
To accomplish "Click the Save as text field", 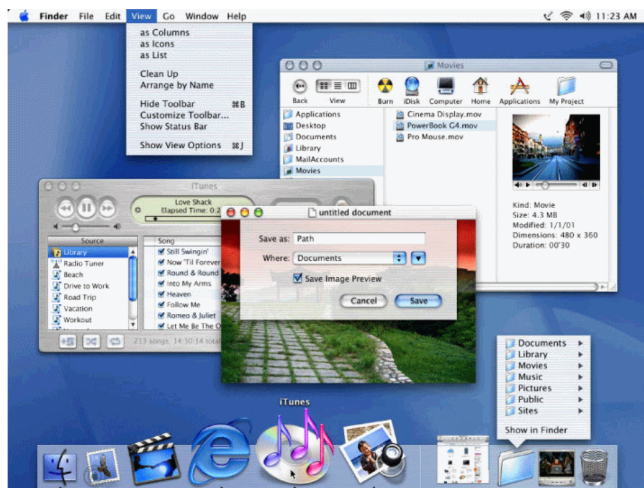I will 359,239.
